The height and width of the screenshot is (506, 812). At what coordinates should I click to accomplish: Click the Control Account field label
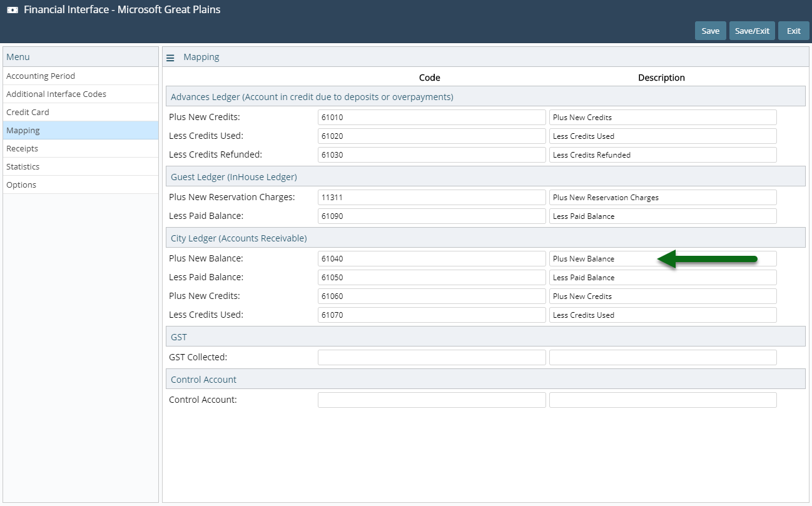click(203, 399)
